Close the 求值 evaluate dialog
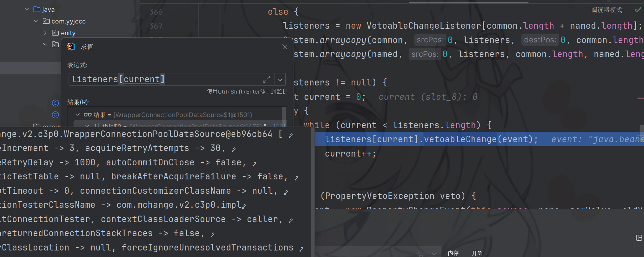644x257 pixels. 285,47
